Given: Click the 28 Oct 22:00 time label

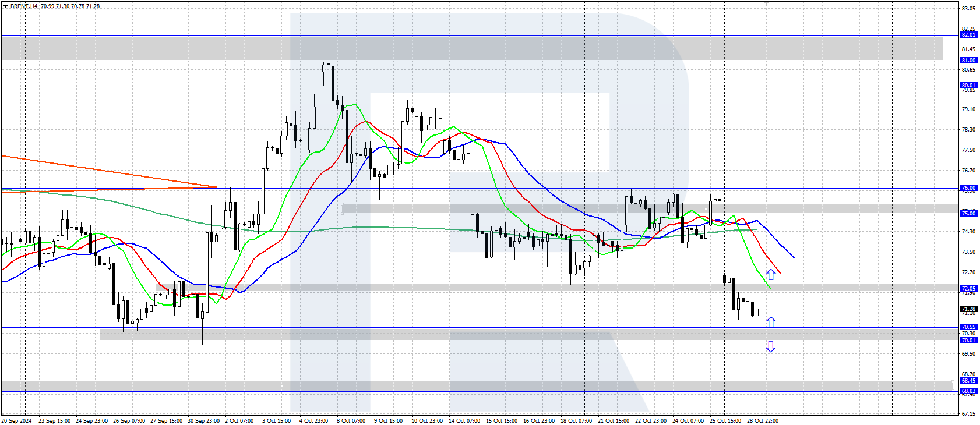Looking at the screenshot, I should tap(762, 420).
